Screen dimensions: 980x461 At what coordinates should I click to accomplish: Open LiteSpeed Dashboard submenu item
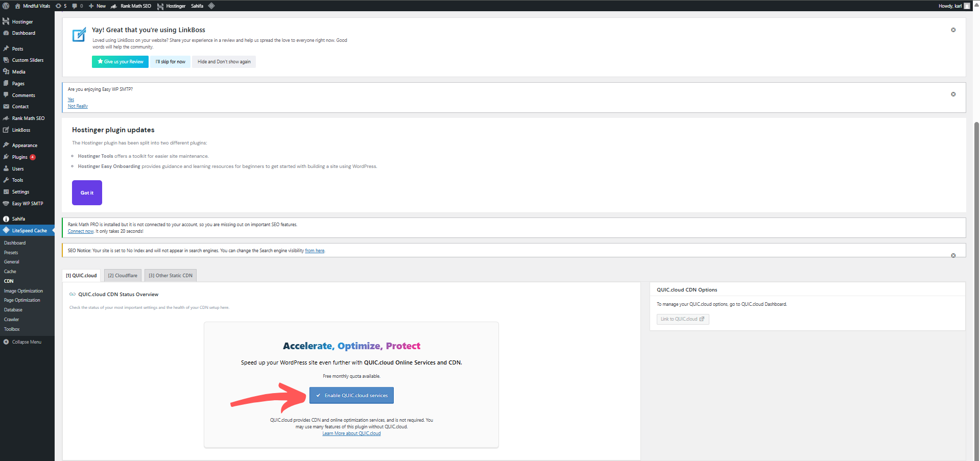(x=15, y=243)
